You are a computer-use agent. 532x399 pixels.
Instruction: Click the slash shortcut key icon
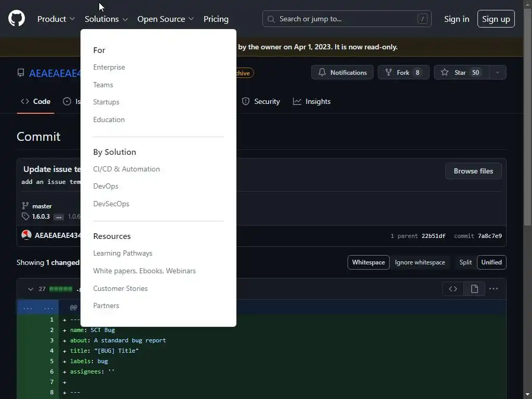click(x=422, y=19)
